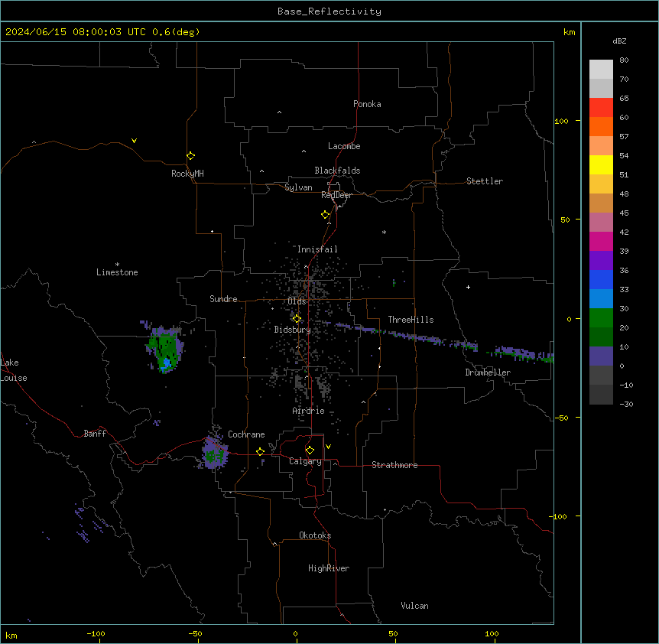The height and width of the screenshot is (644, 659).
Task: Pick the slate purple 0–10 dBZ swatch
Action: (601, 356)
